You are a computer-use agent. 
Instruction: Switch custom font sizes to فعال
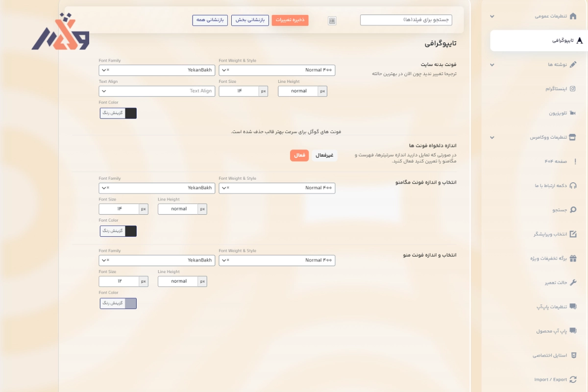tap(299, 155)
